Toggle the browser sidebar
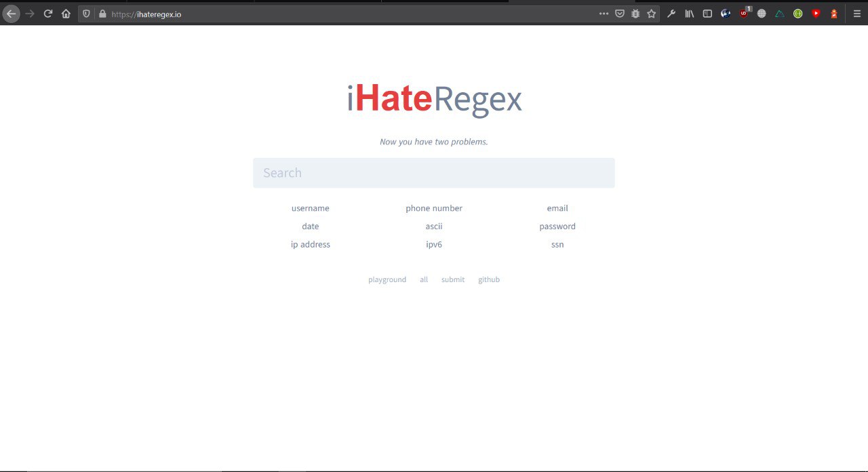 coord(707,14)
